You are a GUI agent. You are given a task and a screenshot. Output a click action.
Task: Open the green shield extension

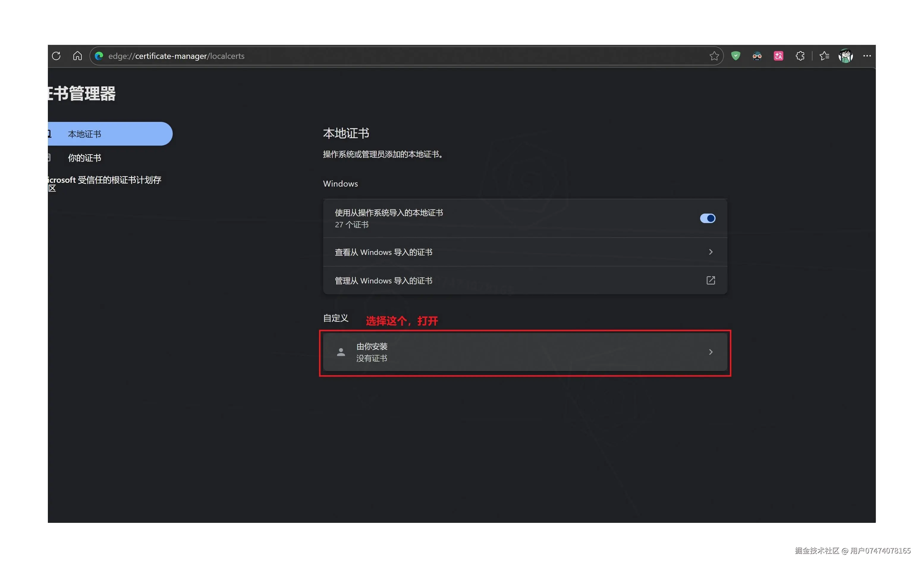735,56
